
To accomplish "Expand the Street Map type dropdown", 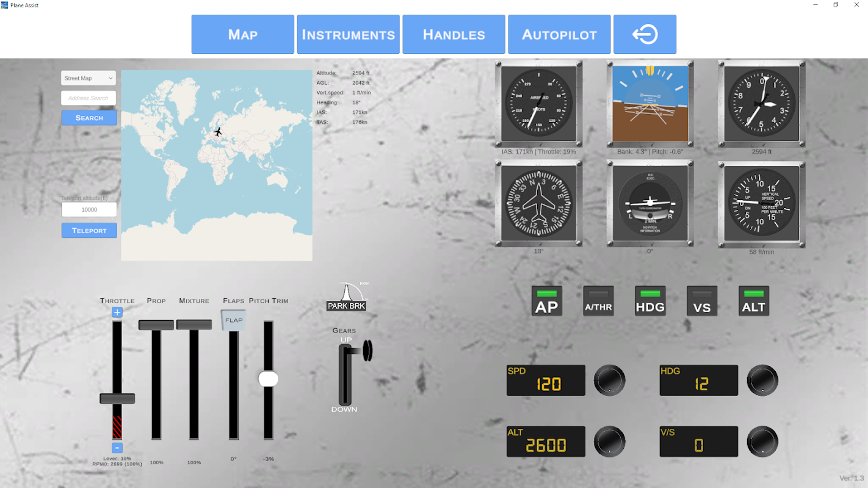I will (89, 78).
